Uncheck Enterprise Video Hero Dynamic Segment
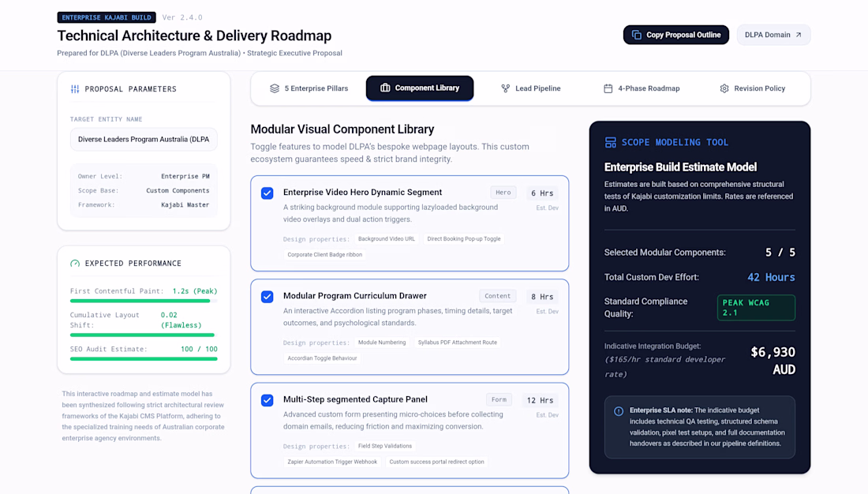The width and height of the screenshot is (868, 494). click(x=267, y=193)
